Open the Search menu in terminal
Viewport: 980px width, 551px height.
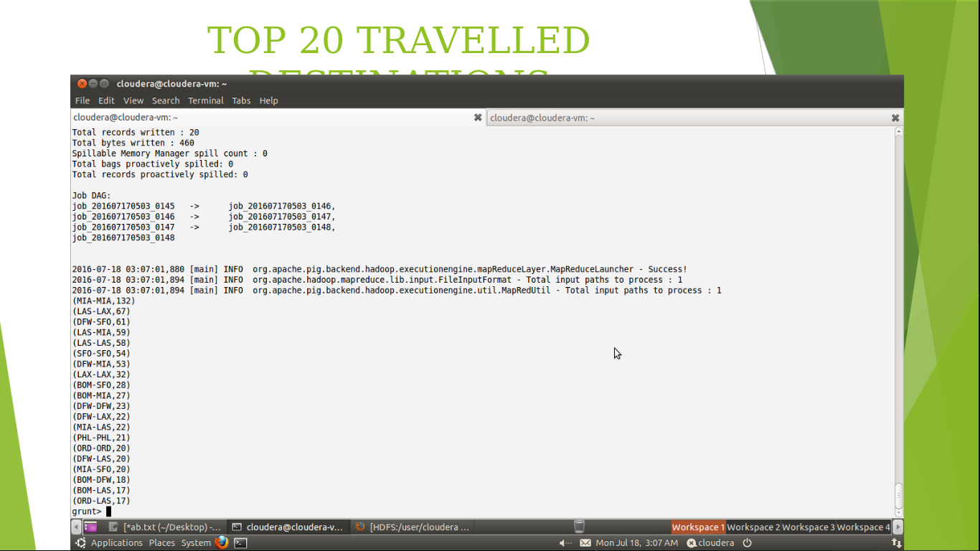166,100
